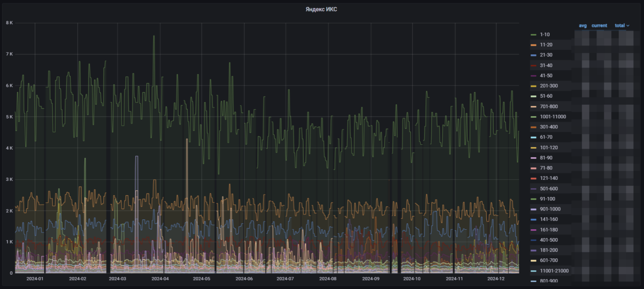This screenshot has height=289, width=644.
Task: Sort legend by avg column
Action: coord(583,25)
